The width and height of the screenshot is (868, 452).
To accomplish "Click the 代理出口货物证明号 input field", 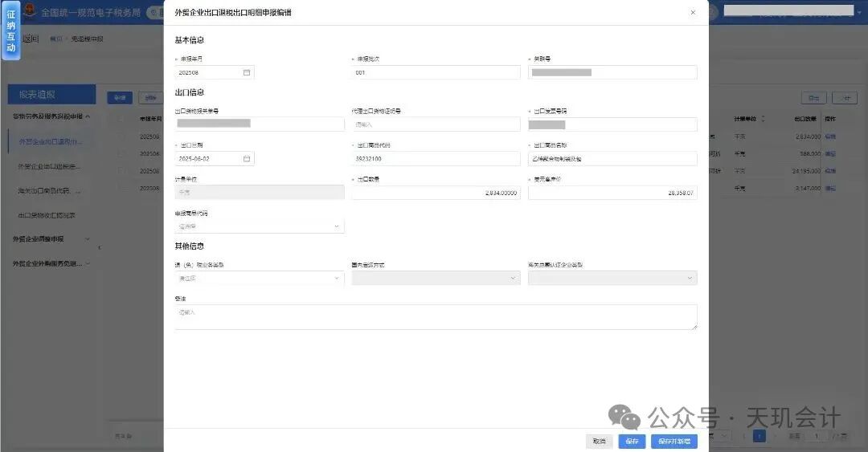I will point(436,124).
